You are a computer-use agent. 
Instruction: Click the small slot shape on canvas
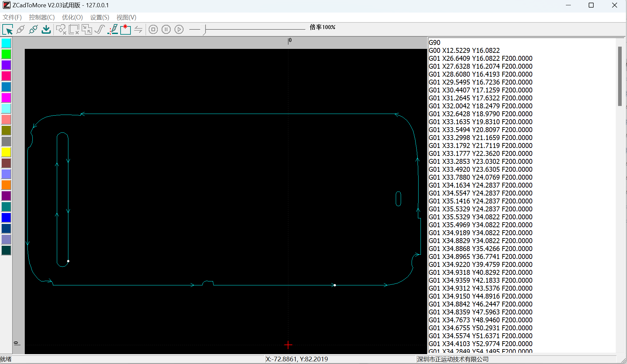click(x=398, y=199)
